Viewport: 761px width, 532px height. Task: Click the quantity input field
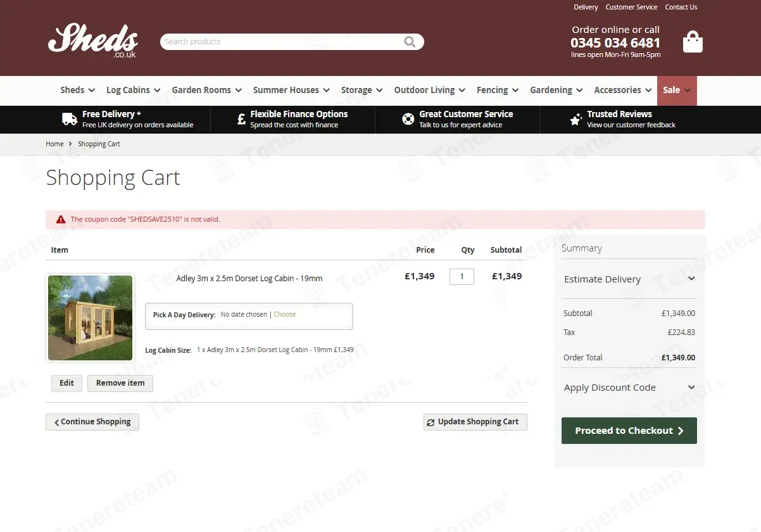[462, 277]
